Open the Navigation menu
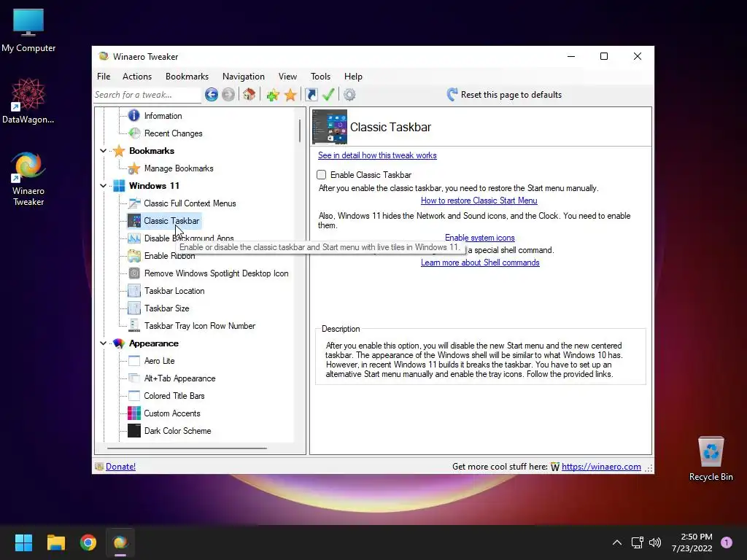Image resolution: width=747 pixels, height=560 pixels. (244, 76)
